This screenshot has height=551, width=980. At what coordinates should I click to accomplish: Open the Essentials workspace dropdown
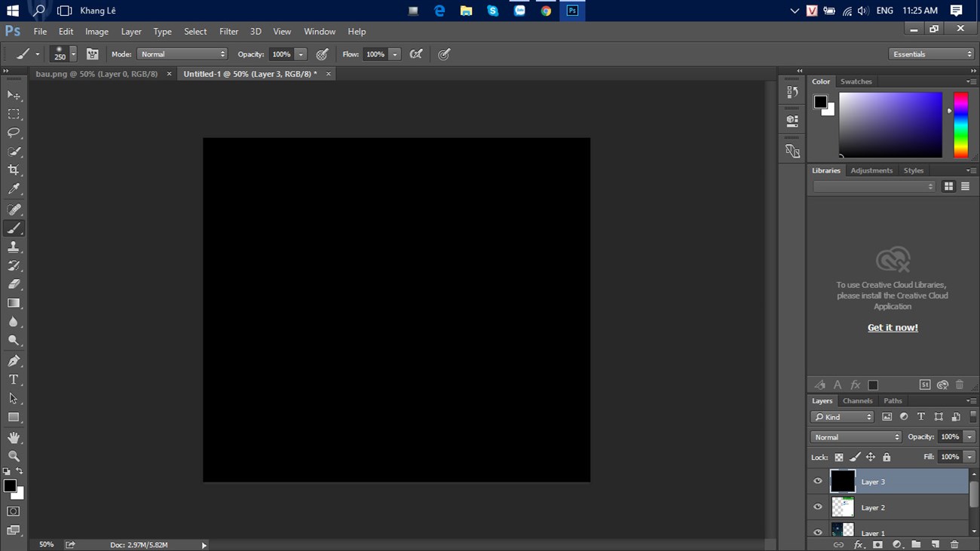tap(932, 54)
